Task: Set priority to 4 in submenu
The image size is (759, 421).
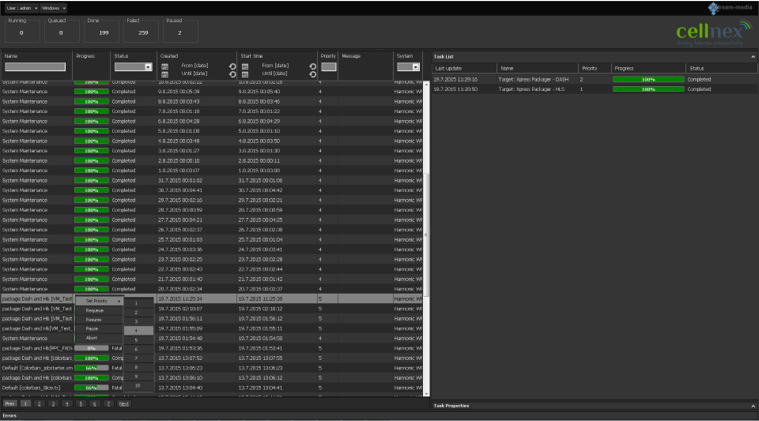Action: (x=138, y=330)
